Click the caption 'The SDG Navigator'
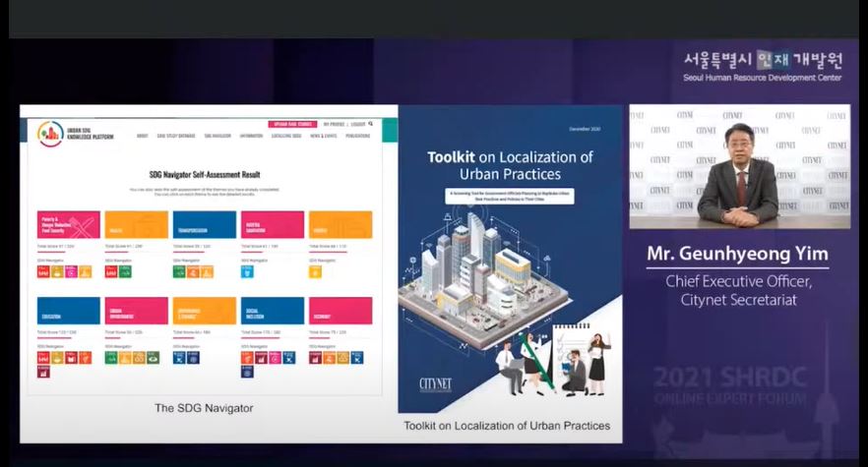This screenshot has height=467, width=868. point(204,408)
